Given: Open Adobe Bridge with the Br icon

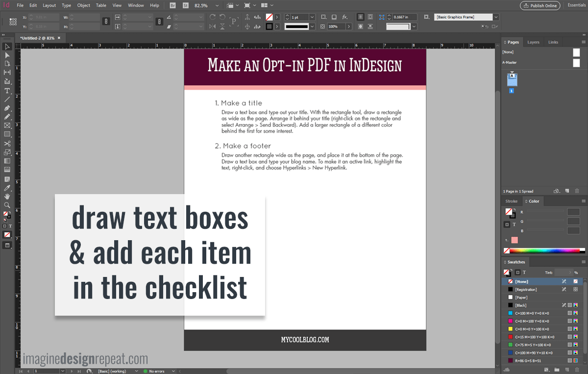Looking at the screenshot, I should (x=173, y=5).
